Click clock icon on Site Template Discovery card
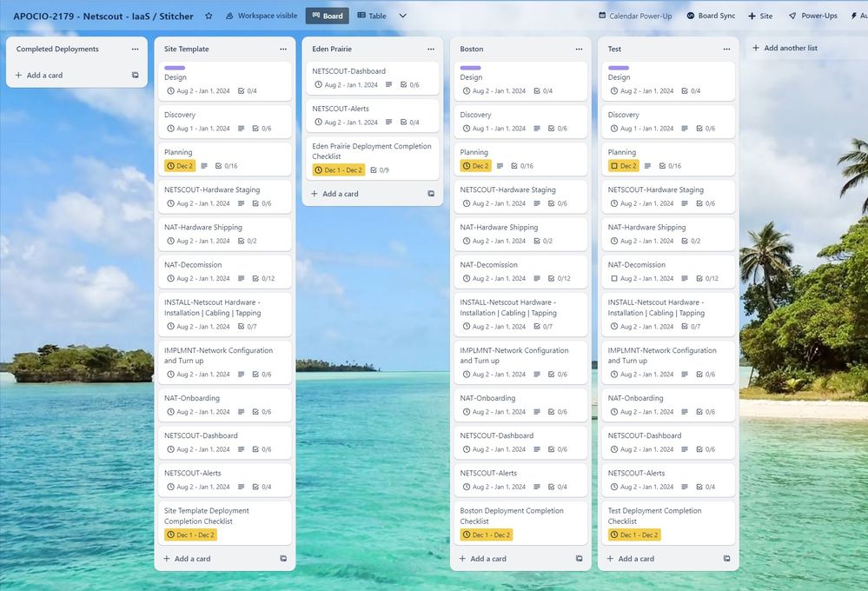 tap(170, 129)
